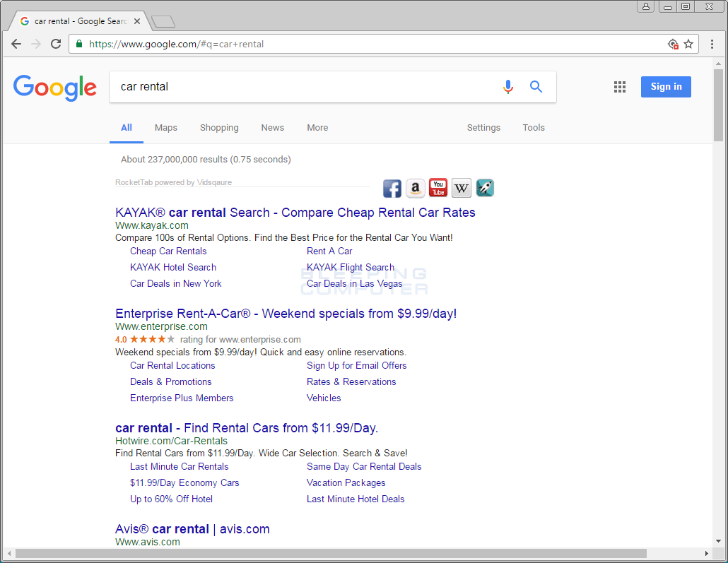Screen dimensions: 728x563
Task: Open the Hotwire Find Rental Cars result
Action: [x=247, y=428]
